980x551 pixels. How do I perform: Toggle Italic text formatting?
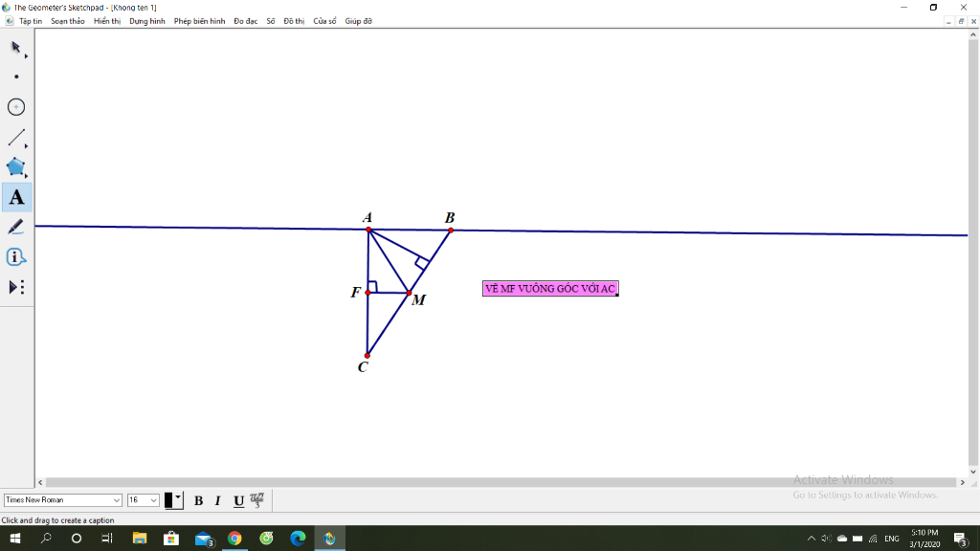click(217, 500)
